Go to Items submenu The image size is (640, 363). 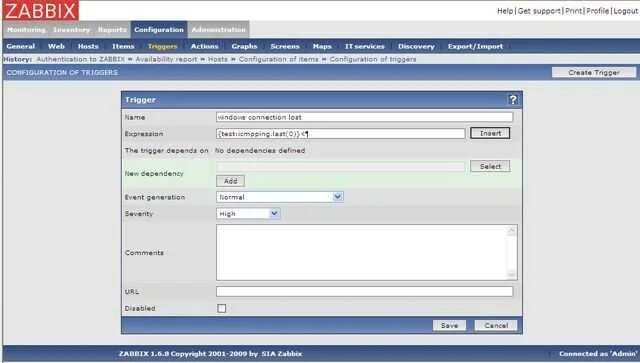(x=123, y=47)
